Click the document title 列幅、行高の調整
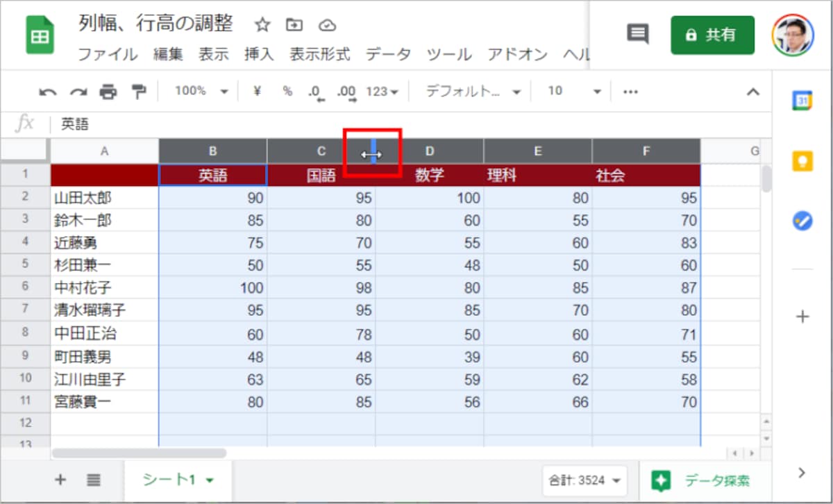This screenshot has height=504, width=833. 156,24
